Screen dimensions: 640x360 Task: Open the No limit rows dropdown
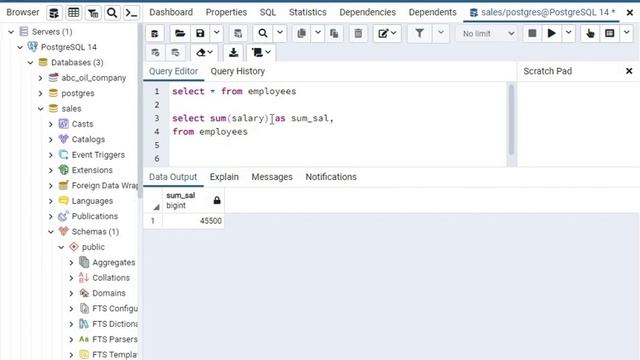pos(488,33)
